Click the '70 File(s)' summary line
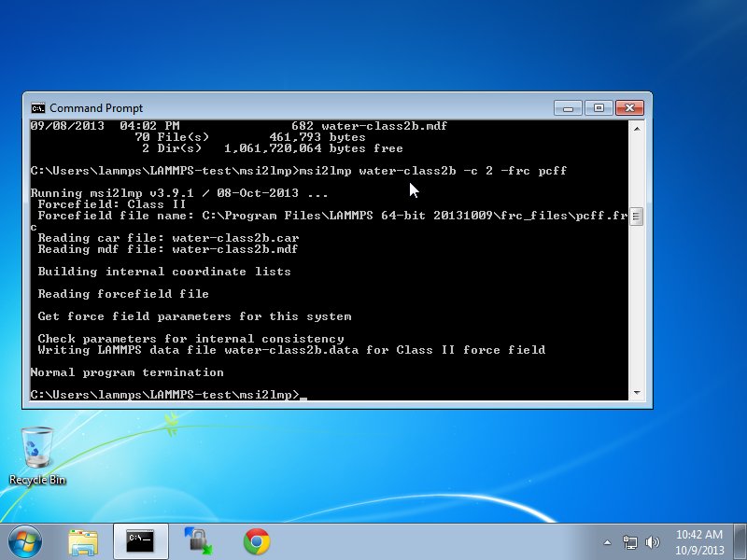 [x=250, y=137]
